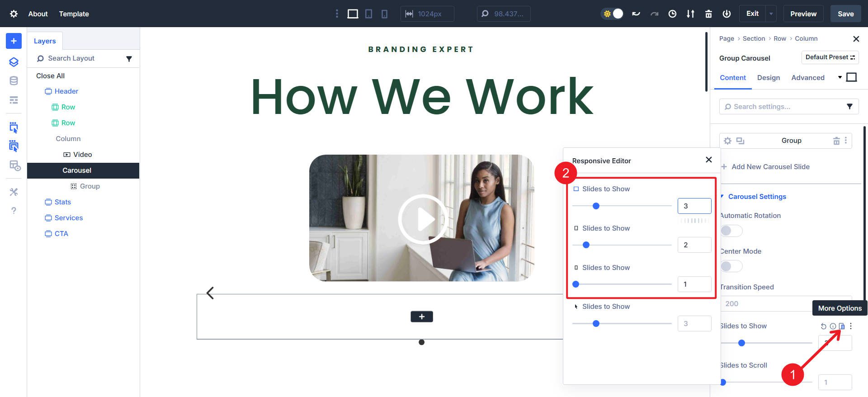Delete the Group slide with trash icon
This screenshot has height=397, width=868.
(x=836, y=141)
